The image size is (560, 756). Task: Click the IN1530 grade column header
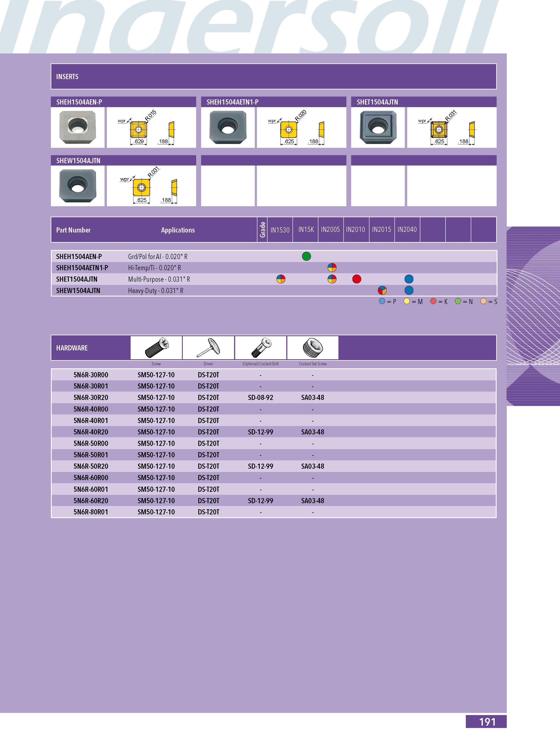point(280,230)
